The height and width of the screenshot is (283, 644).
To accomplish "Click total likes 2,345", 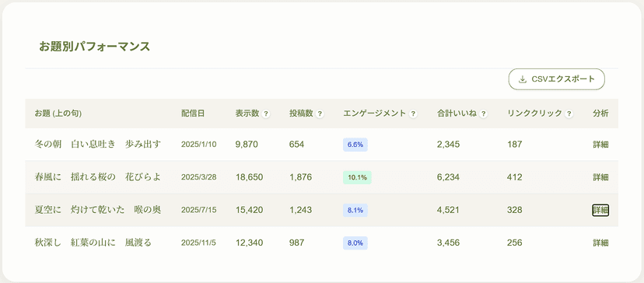I will click(x=449, y=145).
